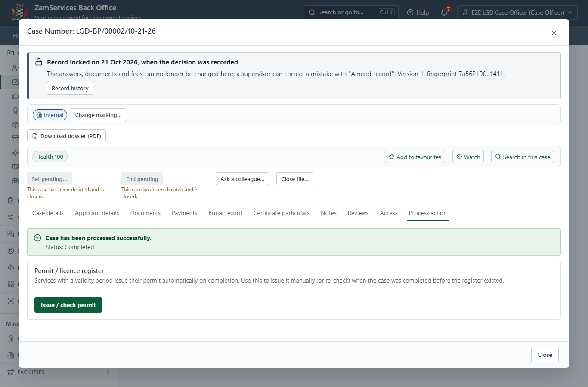The image size is (588, 387).
Task: Download the case dossier as PDF
Action: tap(66, 136)
